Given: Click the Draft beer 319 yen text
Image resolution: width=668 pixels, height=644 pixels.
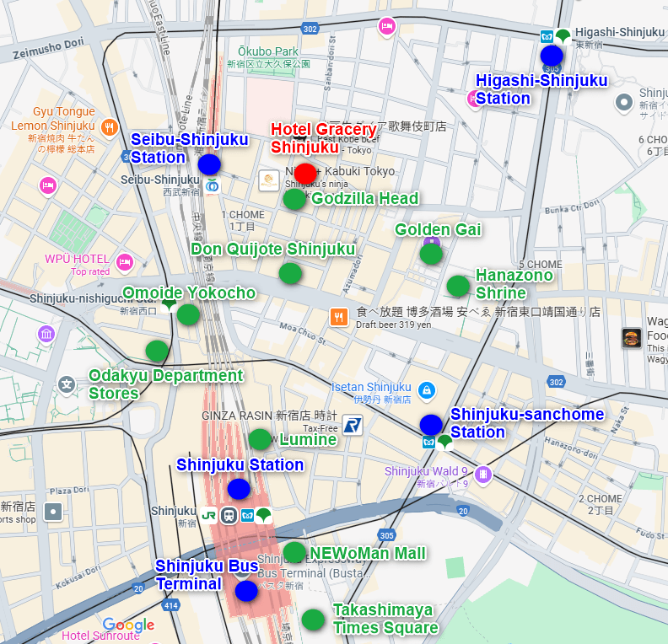Looking at the screenshot, I should pyautogui.click(x=394, y=325).
